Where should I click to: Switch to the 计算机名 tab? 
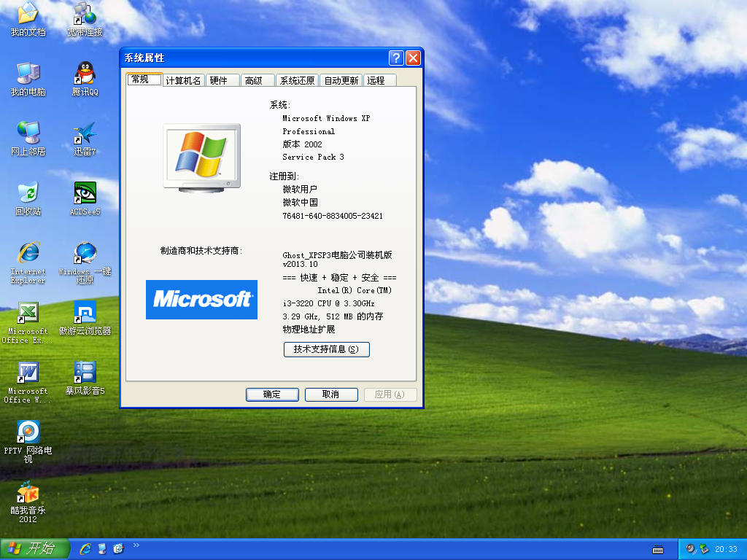point(183,80)
